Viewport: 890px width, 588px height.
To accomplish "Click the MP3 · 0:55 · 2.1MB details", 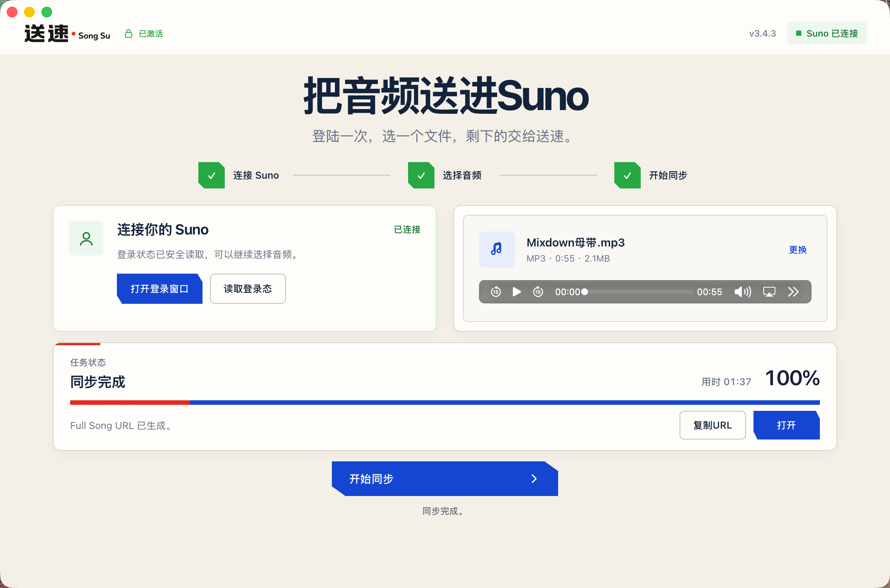I will (568, 259).
